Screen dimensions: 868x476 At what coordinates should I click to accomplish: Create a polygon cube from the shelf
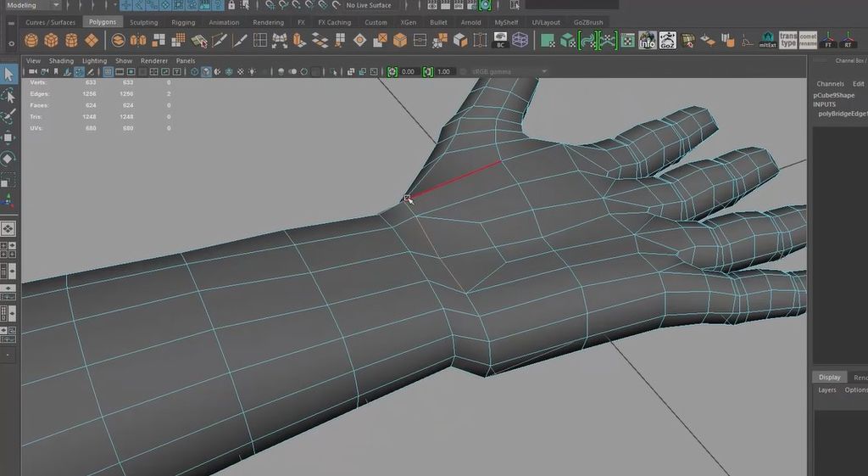pos(52,41)
